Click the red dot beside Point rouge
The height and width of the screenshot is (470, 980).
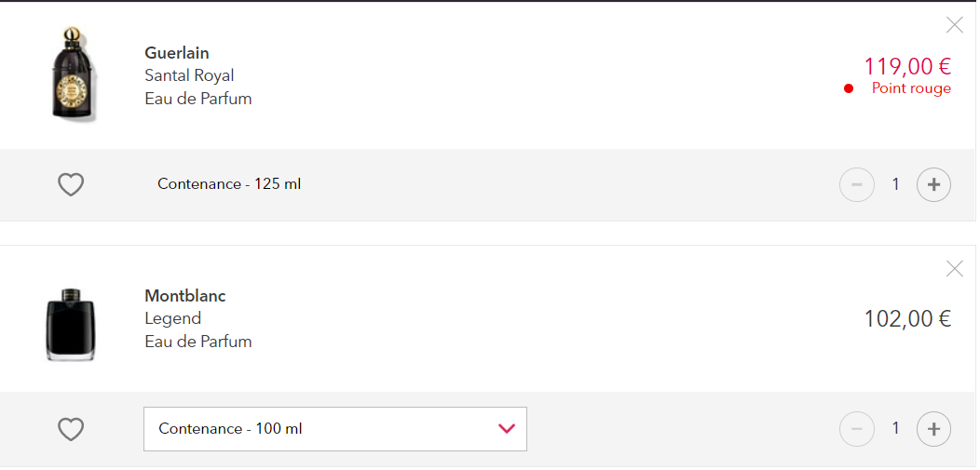[x=848, y=88]
